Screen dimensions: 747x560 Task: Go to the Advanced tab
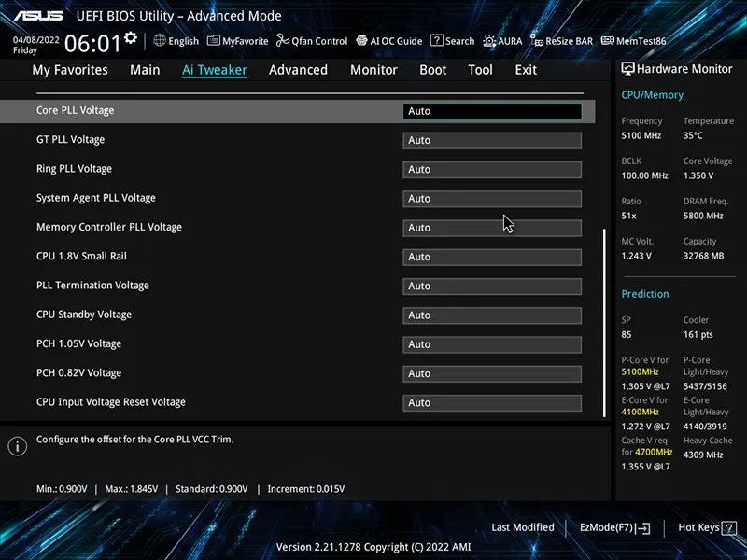point(298,69)
